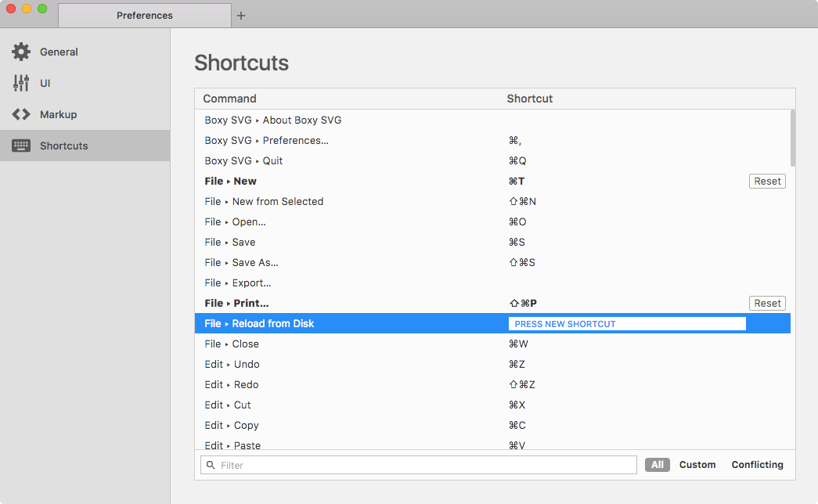Click the ⌘, shortcut cell
This screenshot has width=818, height=504.
coord(515,140)
